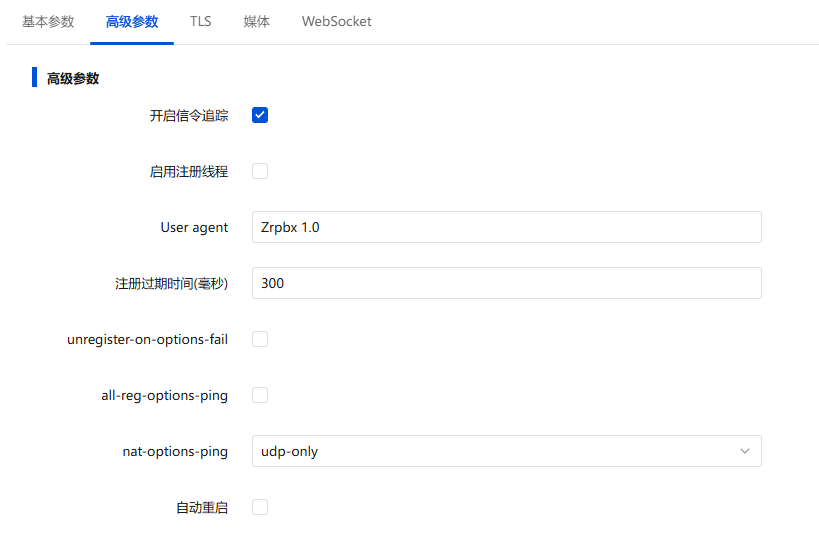This screenshot has height=556, width=819.
Task: Enable the 启用注册线程 checkbox
Action: (x=260, y=171)
